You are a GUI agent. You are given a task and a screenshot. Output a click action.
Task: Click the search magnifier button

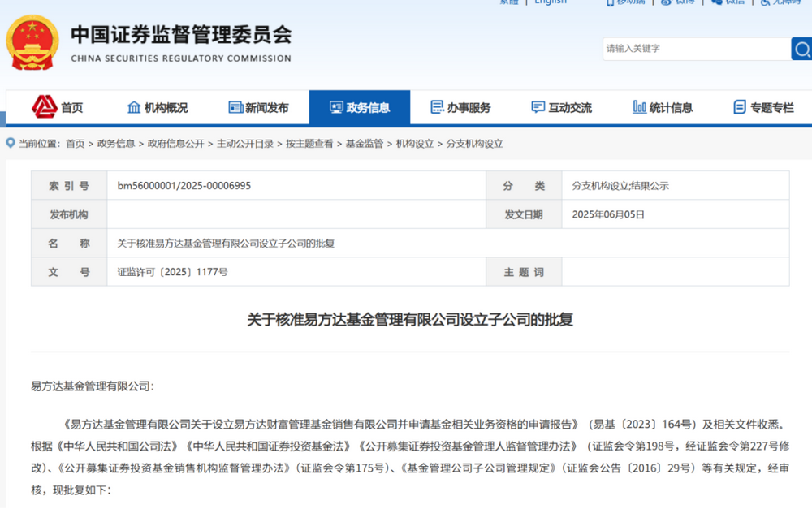pyautogui.click(x=801, y=49)
